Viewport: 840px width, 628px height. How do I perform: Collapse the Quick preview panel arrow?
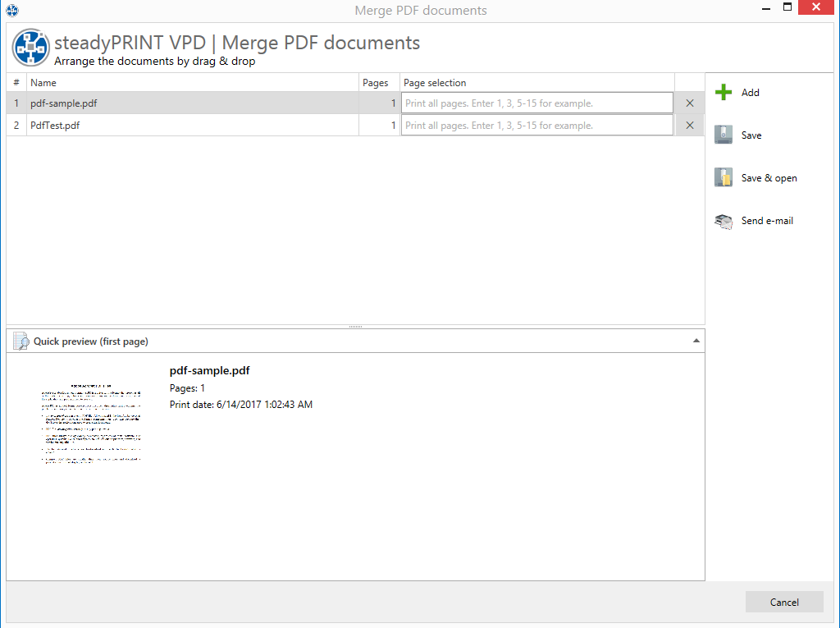[696, 341]
